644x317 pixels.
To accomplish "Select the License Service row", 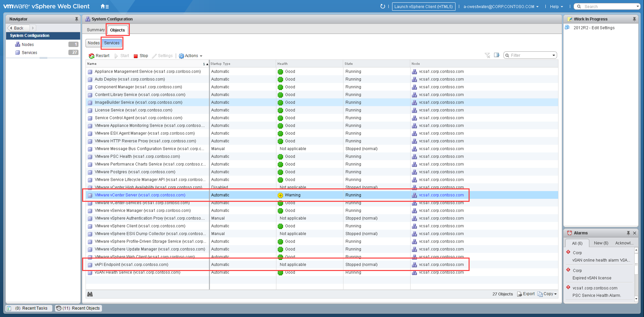I will pos(322,110).
